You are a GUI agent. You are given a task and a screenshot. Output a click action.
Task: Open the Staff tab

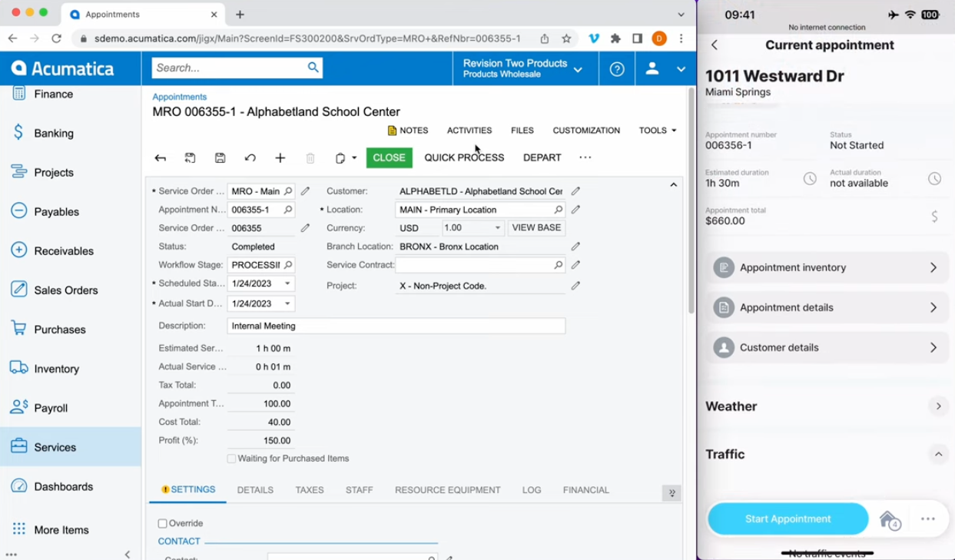(x=359, y=490)
